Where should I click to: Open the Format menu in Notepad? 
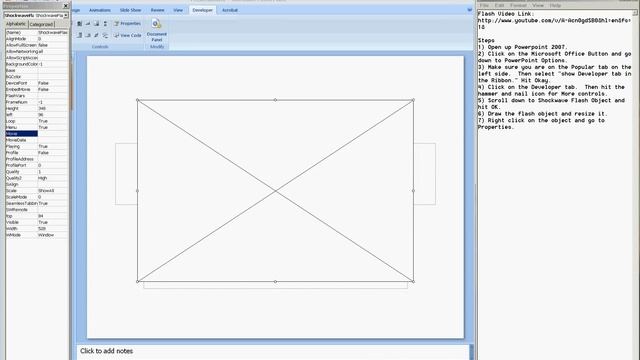tap(518, 5)
